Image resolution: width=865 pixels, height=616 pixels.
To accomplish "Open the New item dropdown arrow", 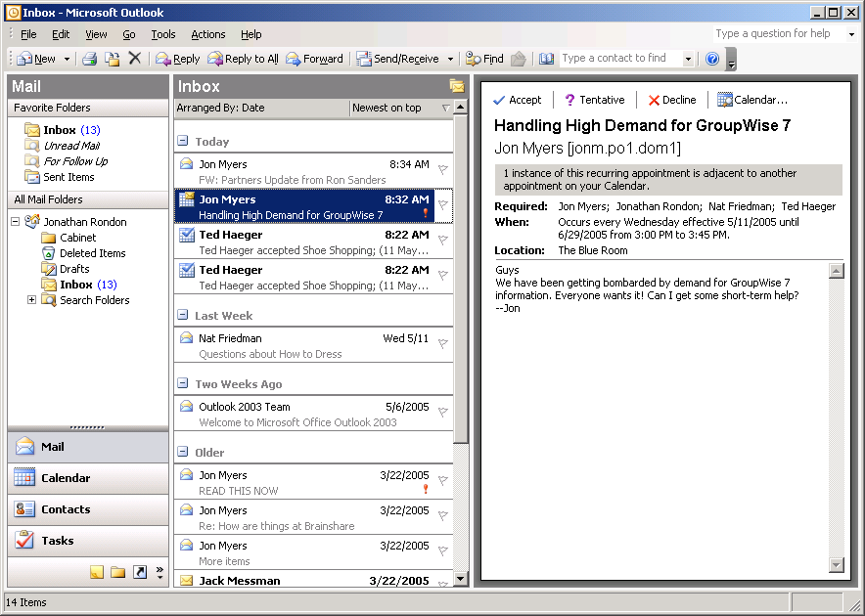I will [x=67, y=59].
